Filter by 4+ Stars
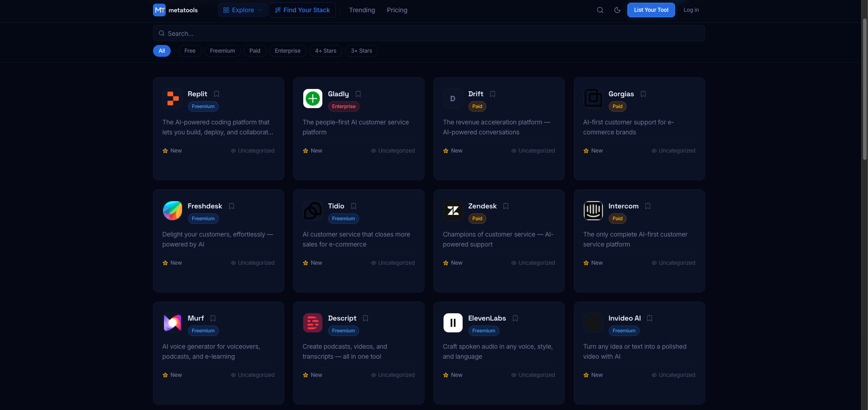 [325, 50]
